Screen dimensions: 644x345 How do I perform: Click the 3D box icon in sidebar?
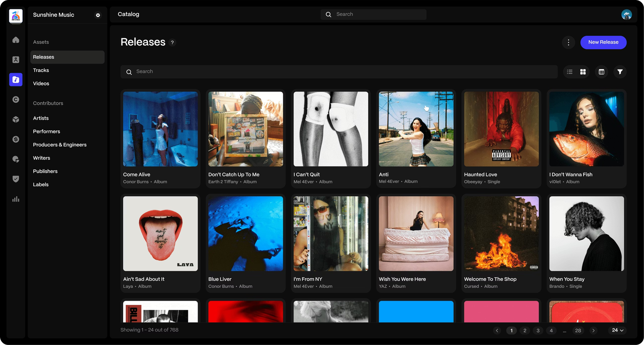[x=16, y=119]
